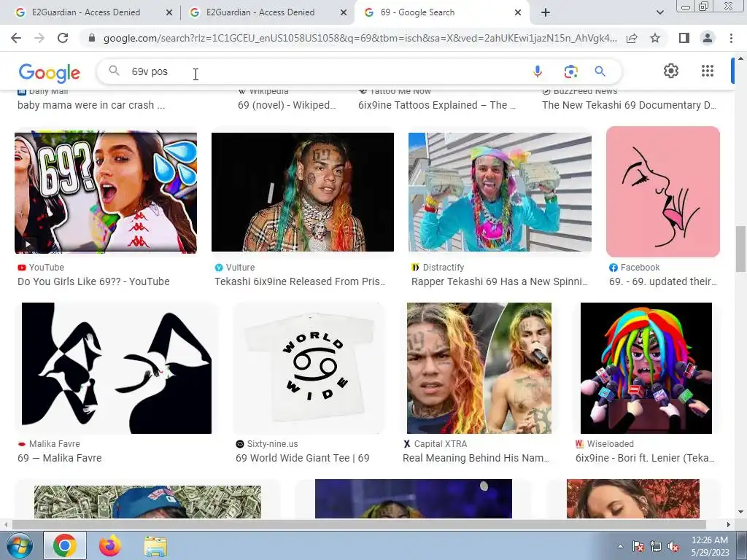Click the horizontal scrollbar right arrow

pos(729,525)
